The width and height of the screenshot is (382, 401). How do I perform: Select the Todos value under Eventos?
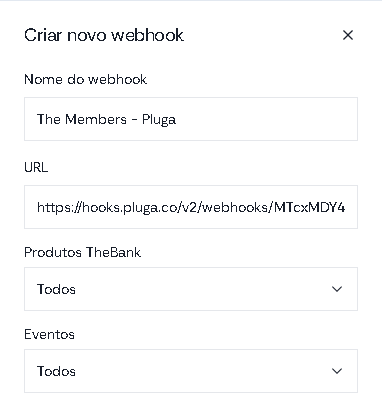click(56, 371)
